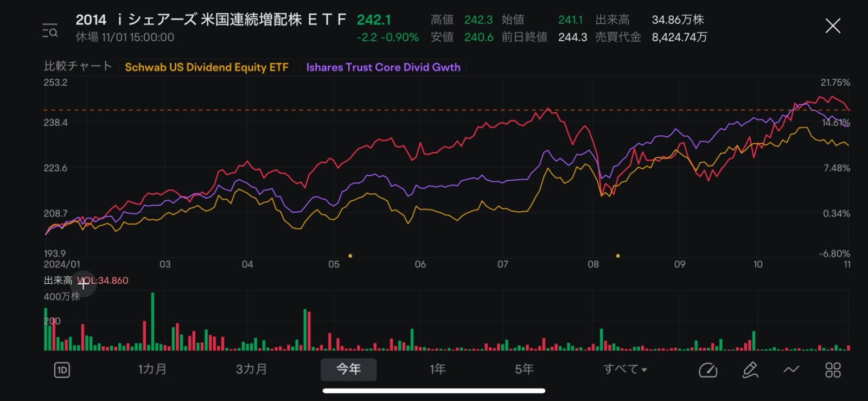Switch chart type with the line icon

pyautogui.click(x=792, y=370)
